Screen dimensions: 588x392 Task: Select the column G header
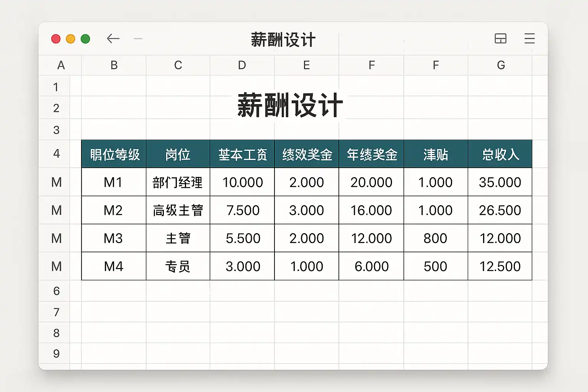[501, 65]
